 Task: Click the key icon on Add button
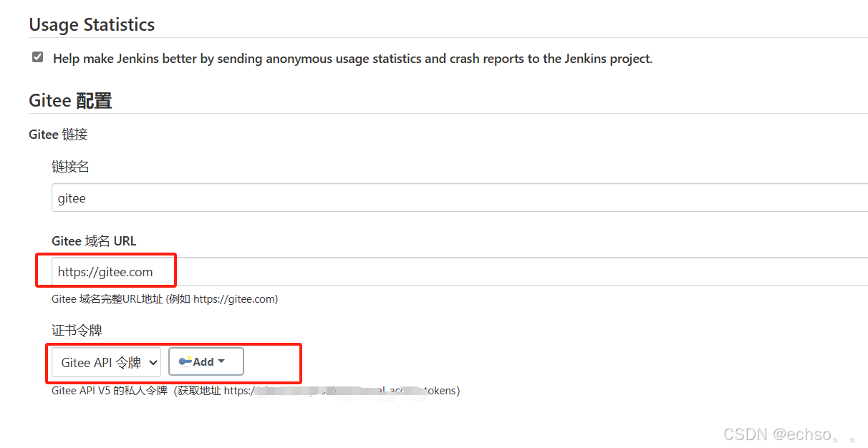point(185,361)
